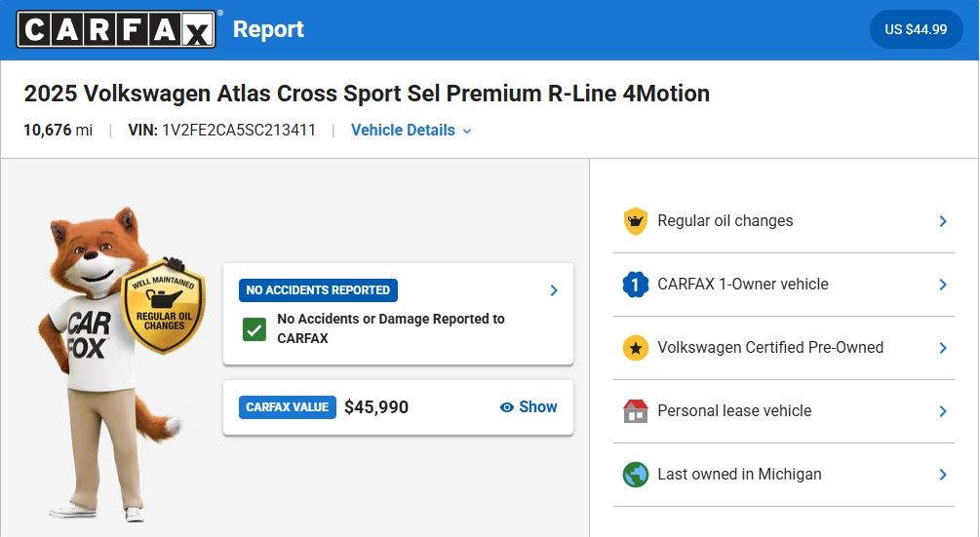Open the Volkswagen Certified Pre-Owned row chevron
The image size is (980, 537).
[x=943, y=348]
